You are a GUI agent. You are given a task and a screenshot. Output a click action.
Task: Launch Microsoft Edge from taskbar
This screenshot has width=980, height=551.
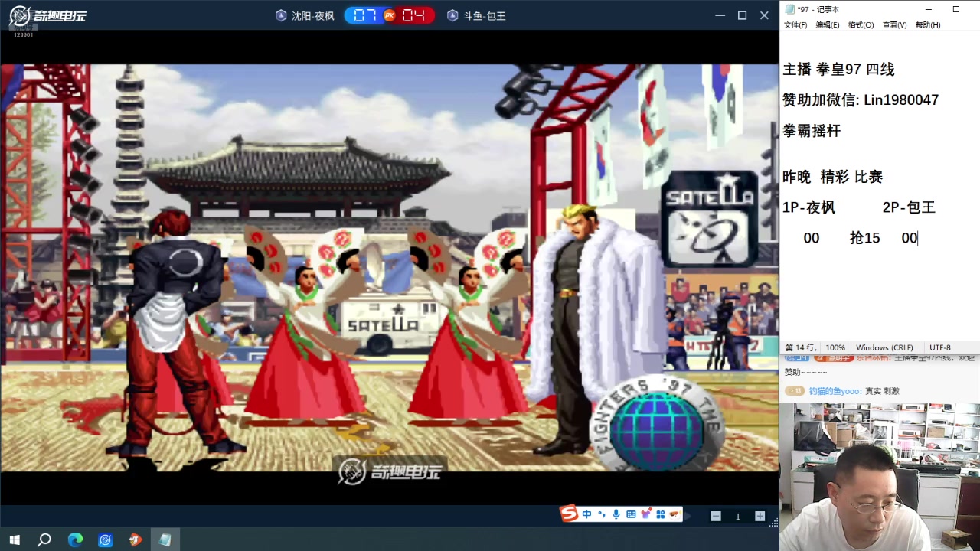[75, 540]
